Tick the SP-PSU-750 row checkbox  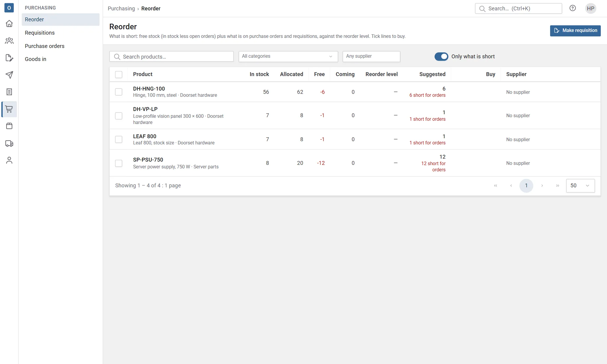point(118,163)
